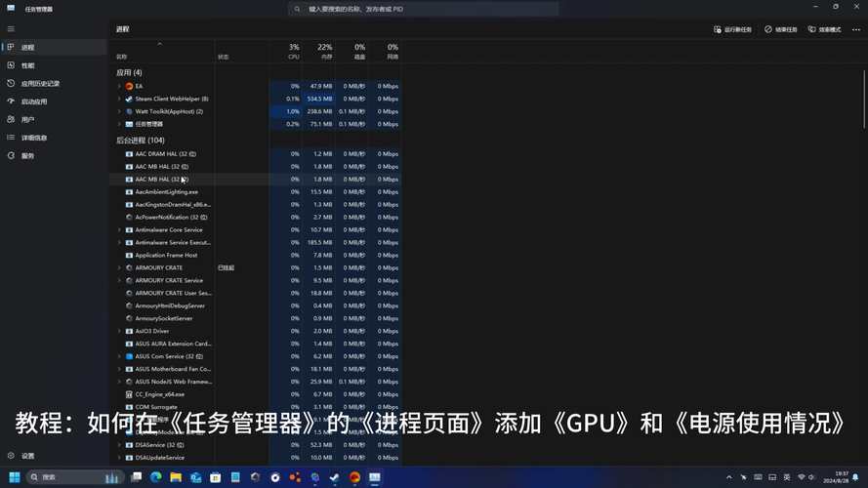
Task: Launch Microsoft Edge from taskbar
Action: tap(156, 477)
